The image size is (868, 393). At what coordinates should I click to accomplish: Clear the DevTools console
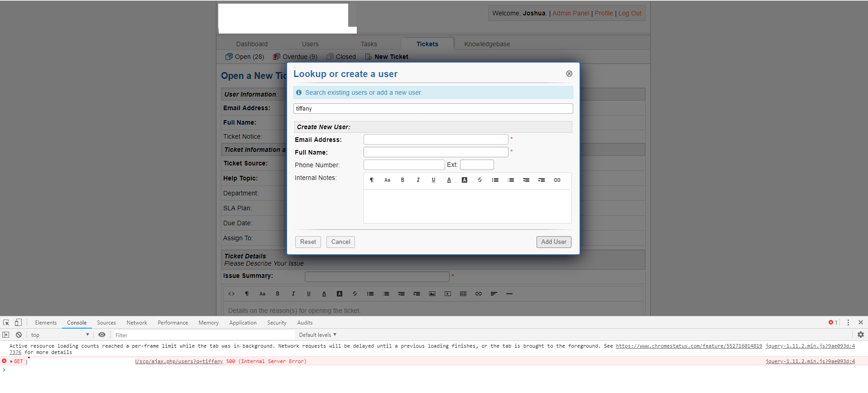pos(19,335)
